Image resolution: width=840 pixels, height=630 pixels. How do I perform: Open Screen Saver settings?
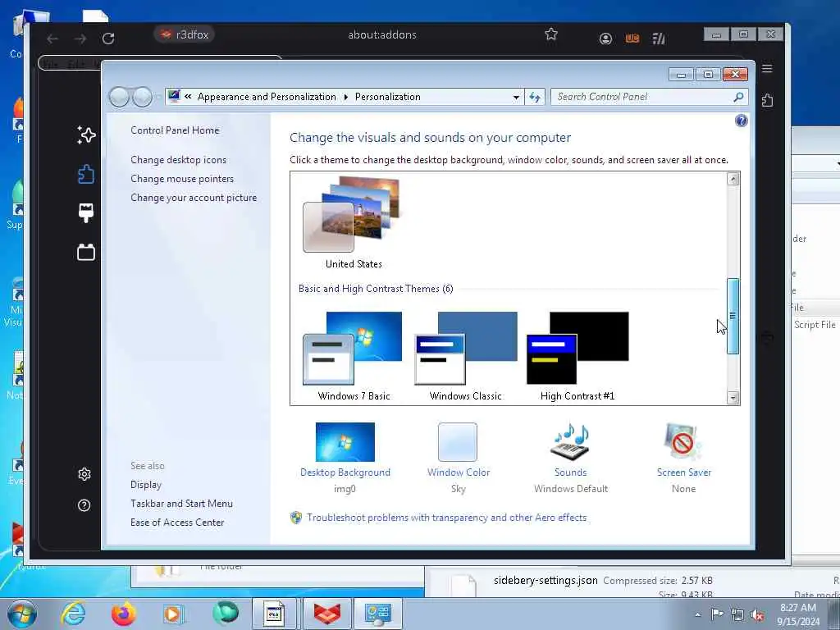683,457
